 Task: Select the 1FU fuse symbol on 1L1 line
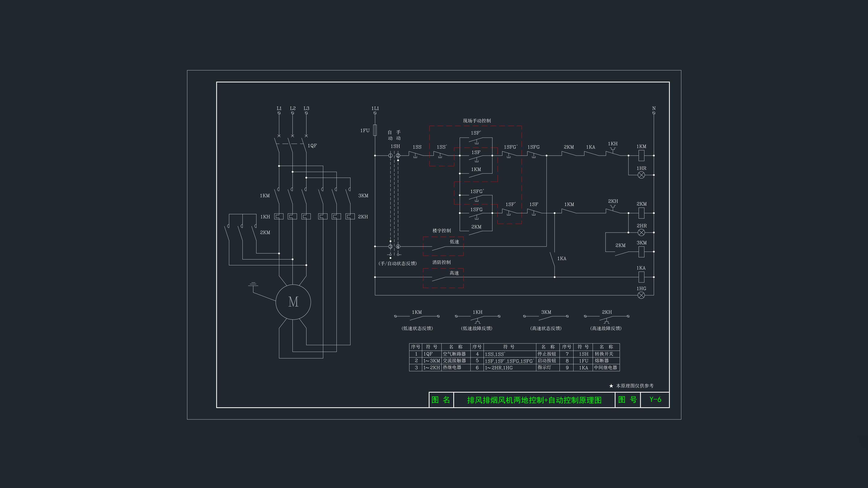point(375,130)
